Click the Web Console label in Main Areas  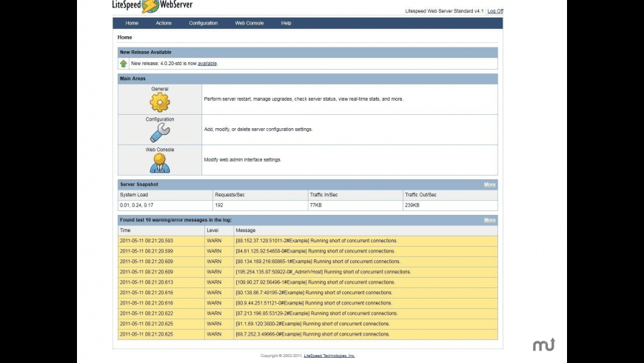[160, 150]
